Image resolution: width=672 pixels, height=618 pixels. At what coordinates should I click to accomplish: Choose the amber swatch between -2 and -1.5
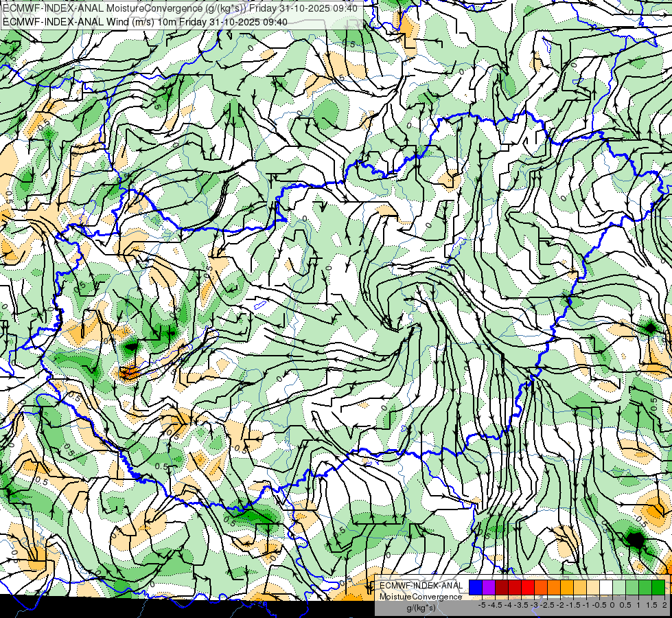pos(566,587)
